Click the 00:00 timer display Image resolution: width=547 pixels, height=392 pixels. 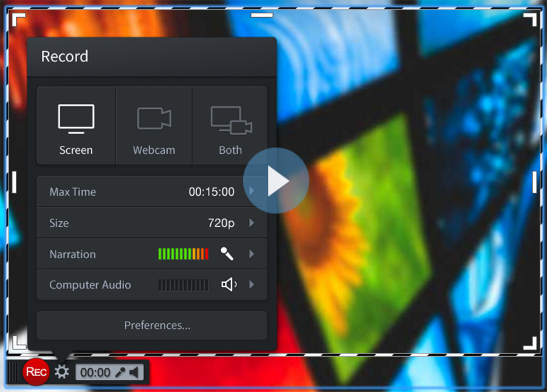click(x=95, y=373)
